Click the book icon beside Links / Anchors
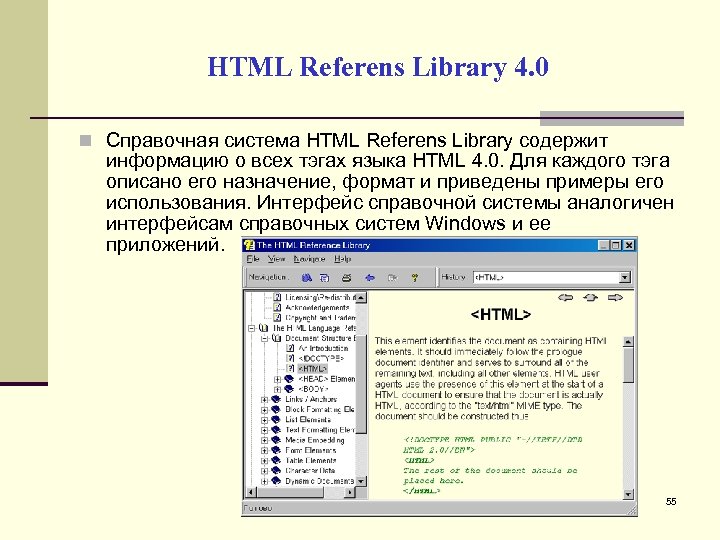Image resolution: width=720 pixels, height=540 pixels. [276, 399]
